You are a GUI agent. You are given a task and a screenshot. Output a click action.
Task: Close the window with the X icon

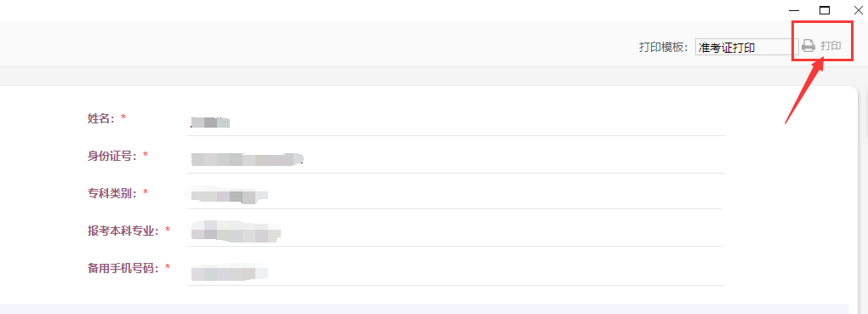click(x=859, y=10)
